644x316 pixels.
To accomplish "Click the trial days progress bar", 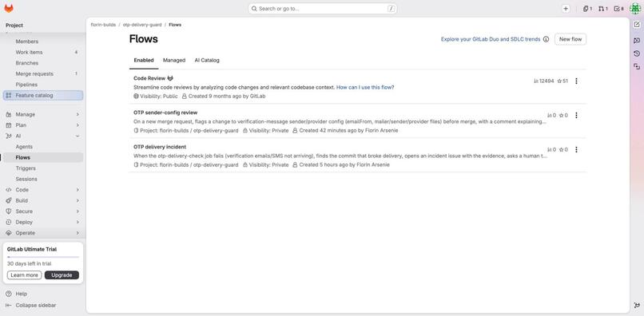I will point(43,257).
